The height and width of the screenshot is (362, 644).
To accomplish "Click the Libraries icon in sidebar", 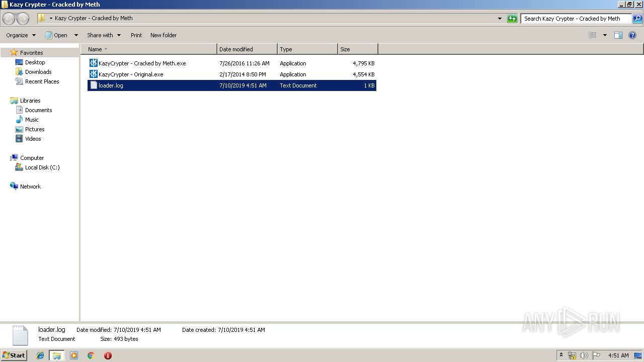I will (x=14, y=101).
